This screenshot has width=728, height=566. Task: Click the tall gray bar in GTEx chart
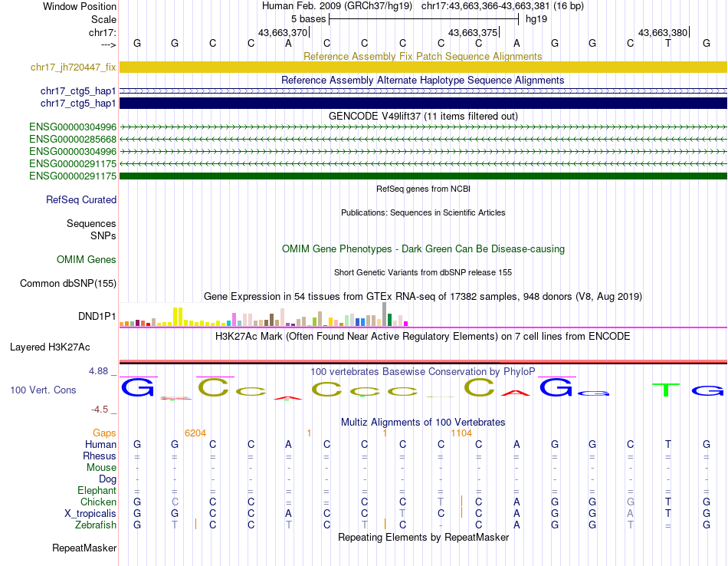pos(384,314)
